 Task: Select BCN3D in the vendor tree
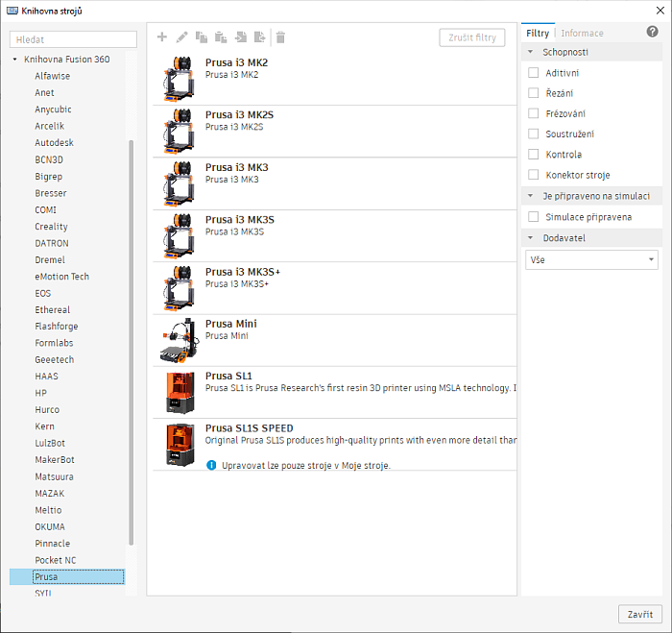49,159
